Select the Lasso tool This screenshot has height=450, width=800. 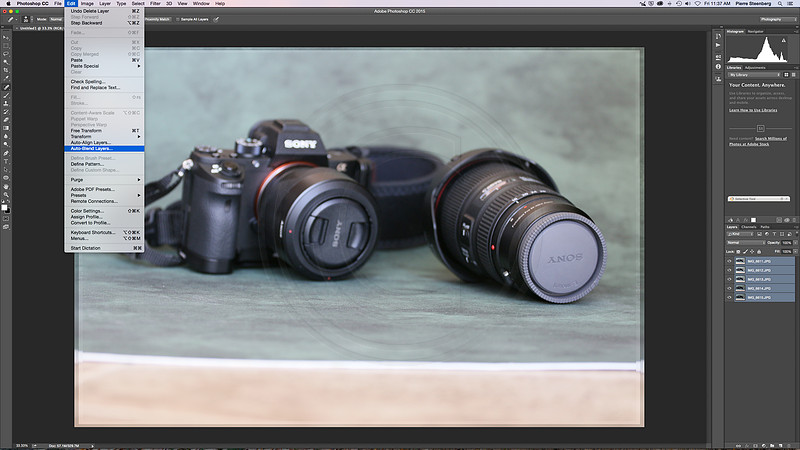pos(6,54)
